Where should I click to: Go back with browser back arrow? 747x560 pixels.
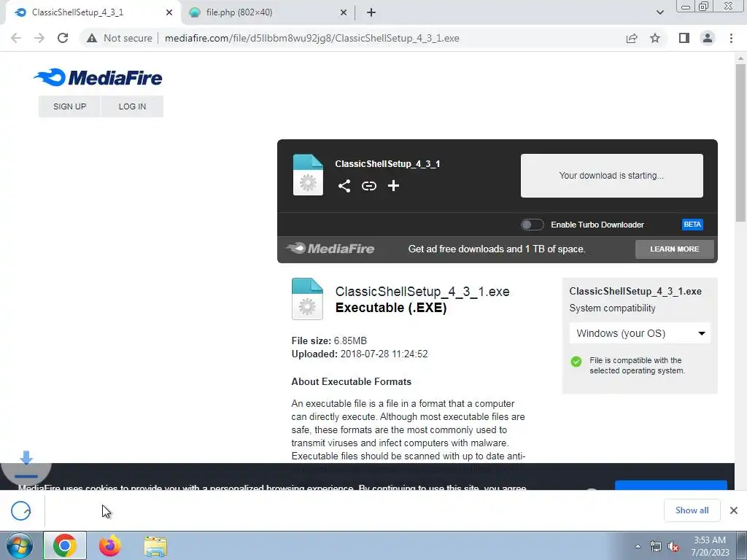pyautogui.click(x=16, y=38)
